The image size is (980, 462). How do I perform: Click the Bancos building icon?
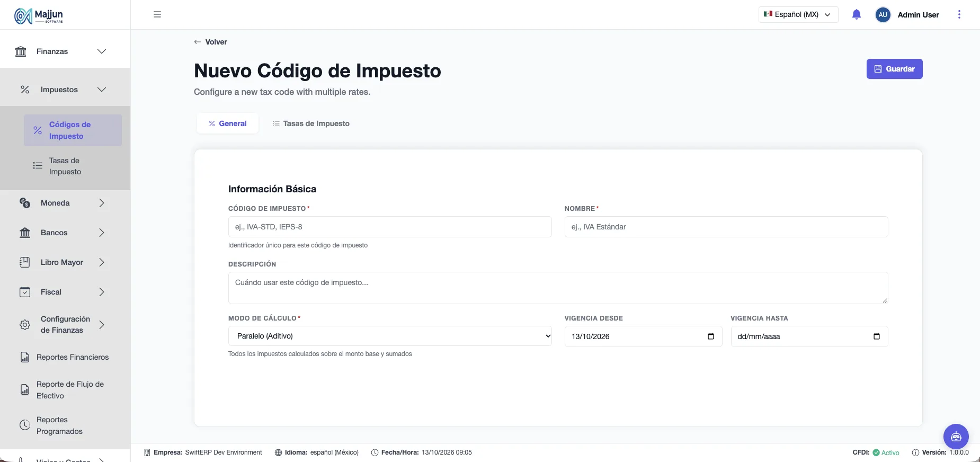coord(25,233)
